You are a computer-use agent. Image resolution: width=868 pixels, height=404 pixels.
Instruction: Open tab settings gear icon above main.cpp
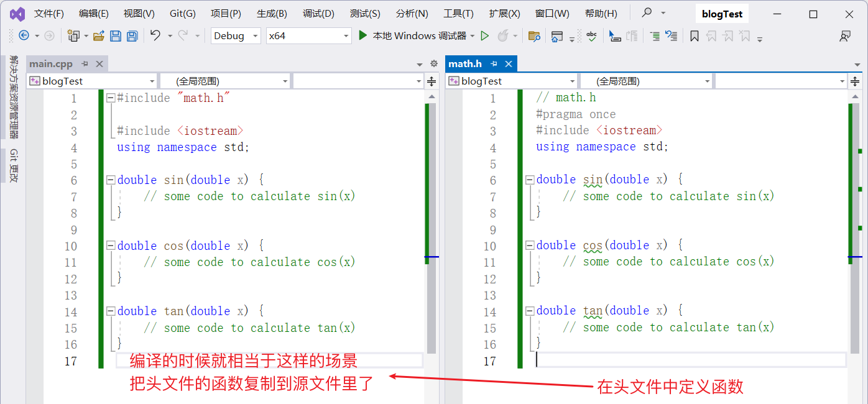pyautogui.click(x=434, y=63)
